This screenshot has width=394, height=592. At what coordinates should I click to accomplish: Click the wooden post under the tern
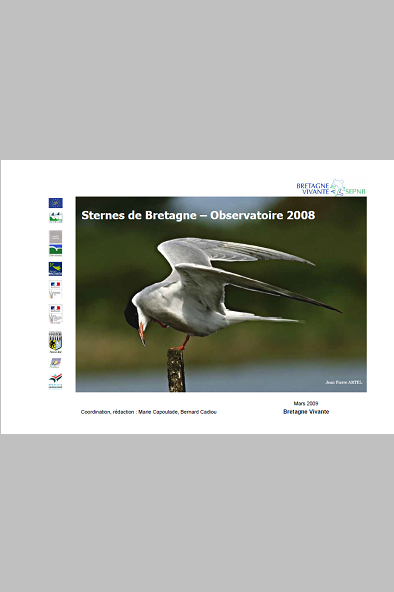(x=176, y=370)
